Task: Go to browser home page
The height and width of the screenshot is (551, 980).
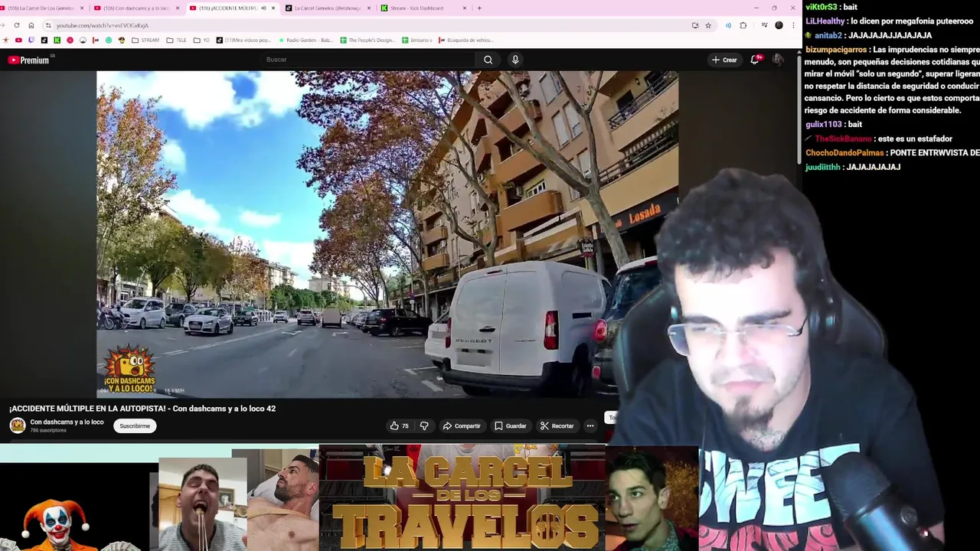Action: coord(31,25)
